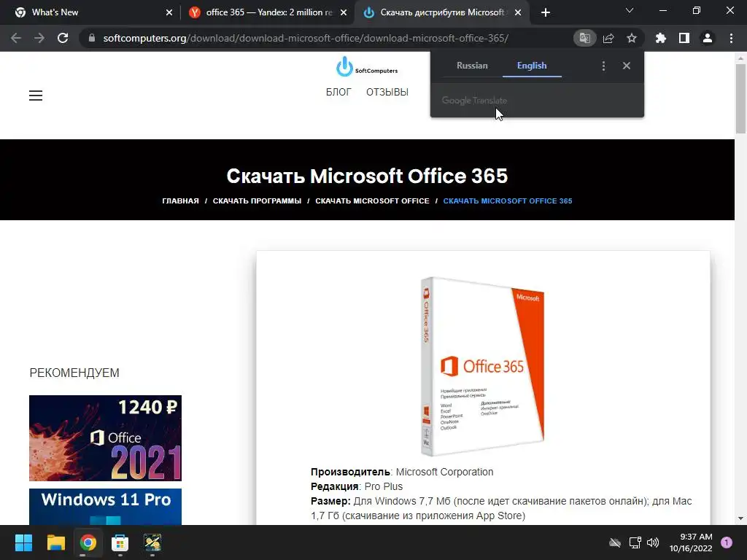The image size is (747, 560).
Task: Open File Explorer from taskbar
Action: [55, 542]
